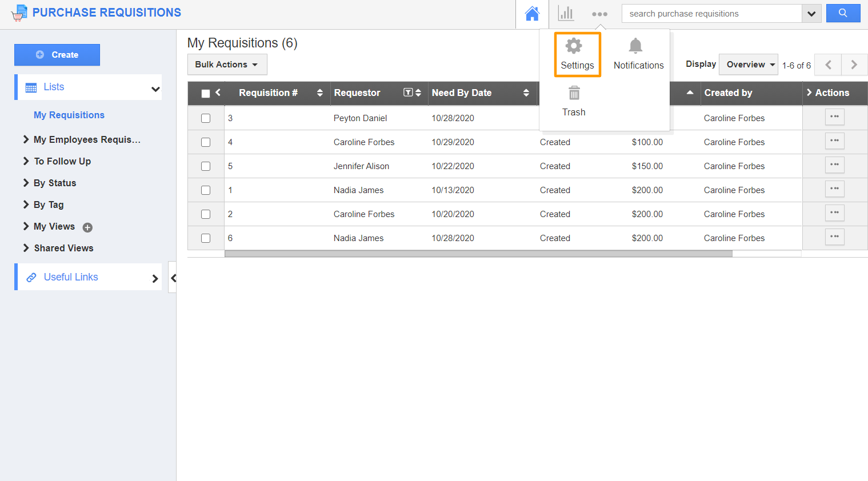Open Settings from the overflow menu

click(x=577, y=54)
